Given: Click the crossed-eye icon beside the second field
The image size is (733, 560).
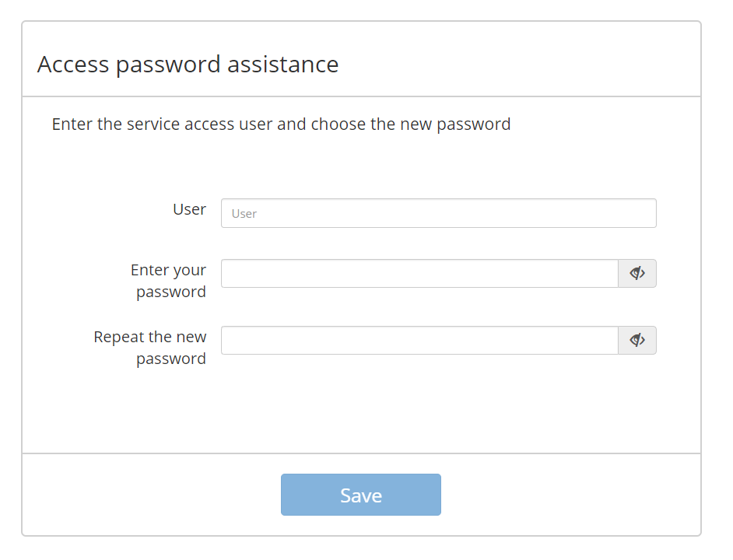Looking at the screenshot, I should tap(637, 273).
